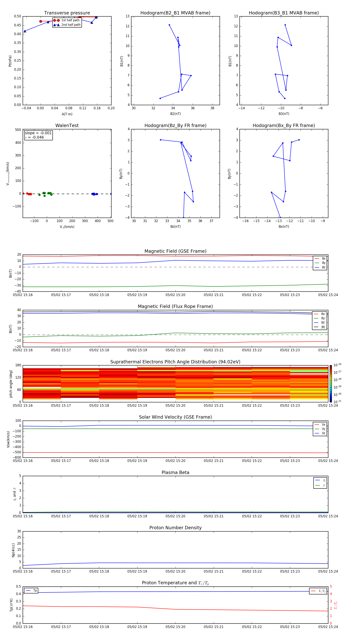Click "By" in the GSE magnetic field legend
Image resolution: width=351 pixels, height=644 pixels.
tap(320, 263)
